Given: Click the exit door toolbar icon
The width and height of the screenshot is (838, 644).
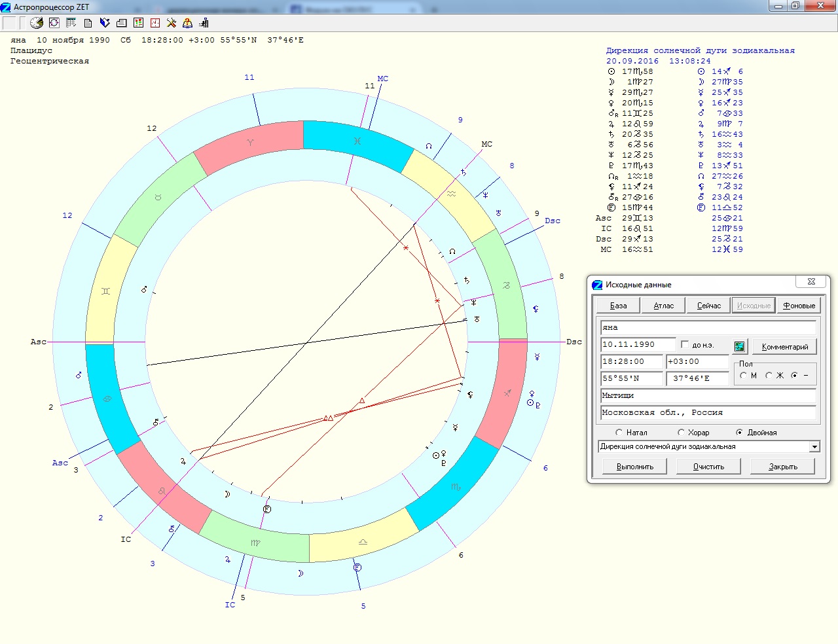Looking at the screenshot, I should (204, 23).
